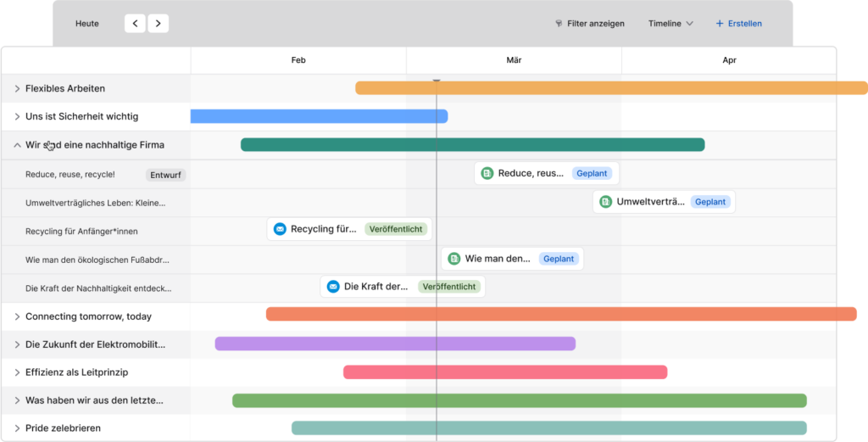Expand the Pride zelebrieren campaign
868x442 pixels.
pyautogui.click(x=17, y=428)
